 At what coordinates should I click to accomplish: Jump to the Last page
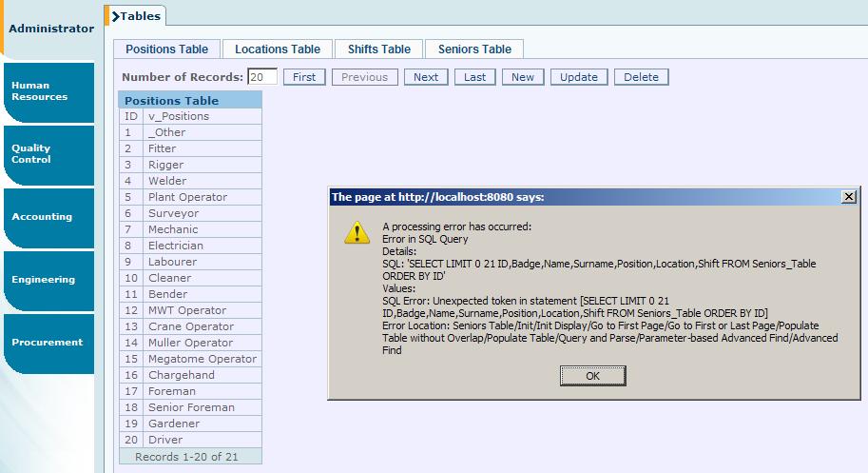tap(474, 77)
